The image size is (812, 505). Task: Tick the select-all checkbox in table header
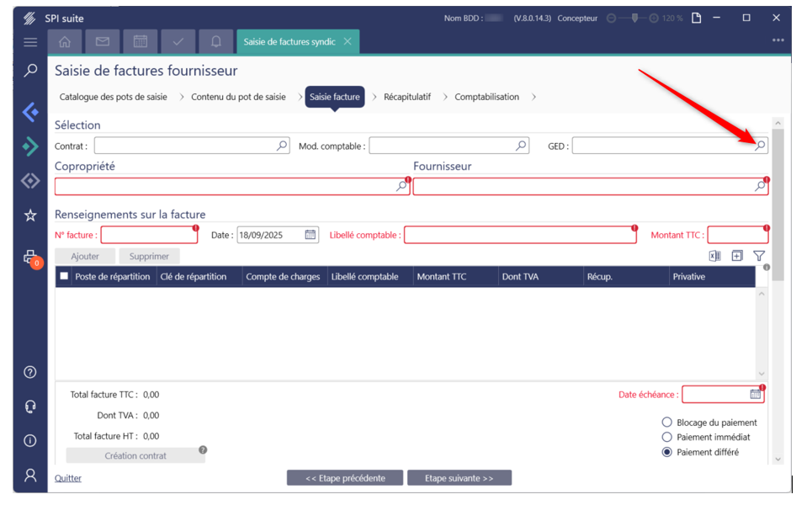(64, 276)
